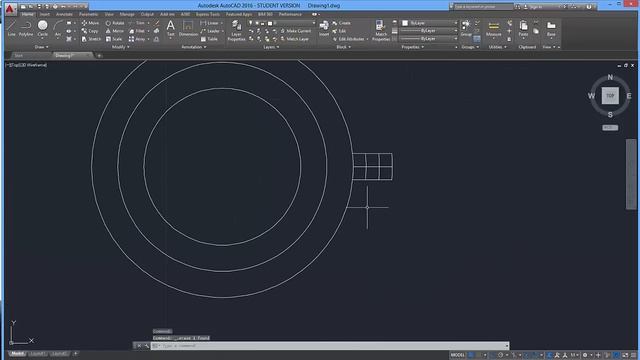Open the ByLayer linetype dropdown
This screenshot has height=360, width=640.
pos(429,38)
